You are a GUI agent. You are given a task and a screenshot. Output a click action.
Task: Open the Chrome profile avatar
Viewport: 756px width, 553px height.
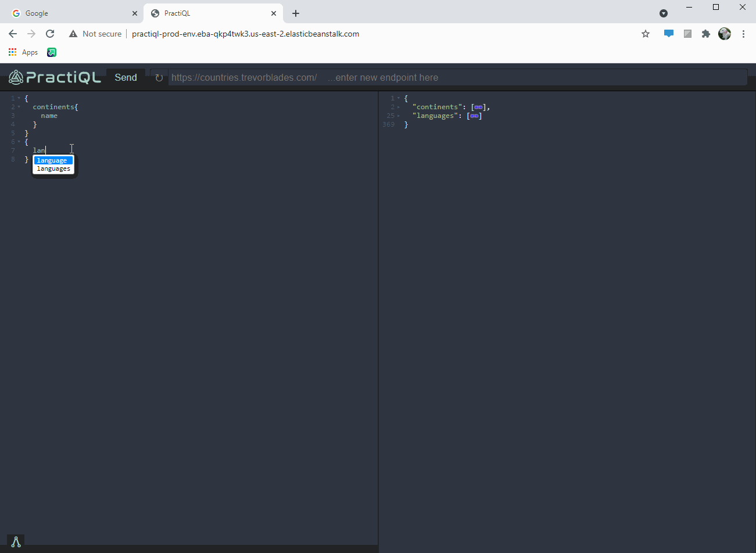click(725, 34)
